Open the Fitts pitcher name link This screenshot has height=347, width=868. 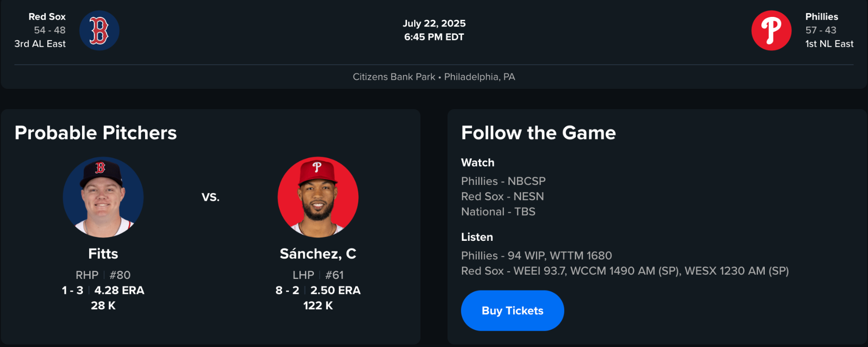coord(103,254)
